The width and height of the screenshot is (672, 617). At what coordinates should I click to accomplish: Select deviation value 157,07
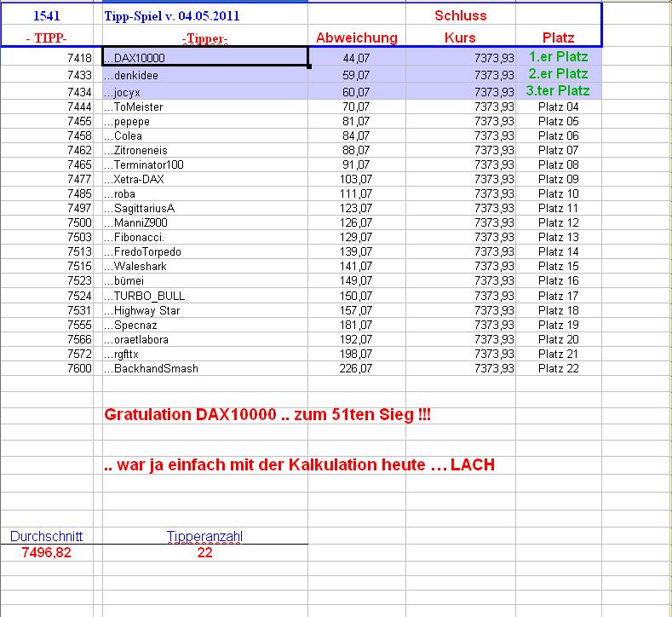(x=357, y=310)
